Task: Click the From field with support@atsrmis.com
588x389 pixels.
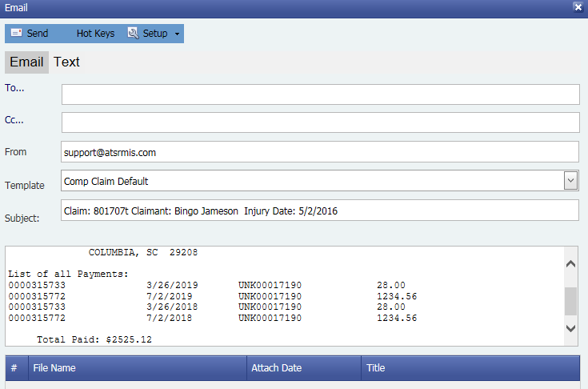Action: [320, 151]
